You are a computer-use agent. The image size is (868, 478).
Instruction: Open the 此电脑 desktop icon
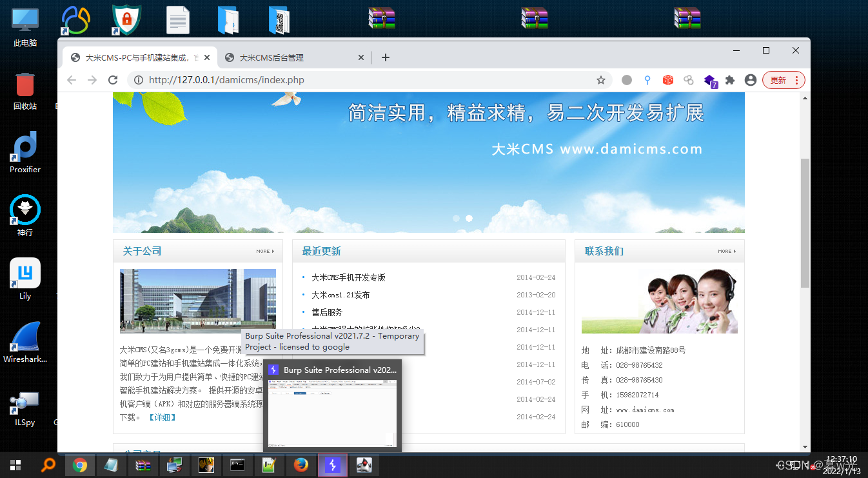(x=25, y=28)
